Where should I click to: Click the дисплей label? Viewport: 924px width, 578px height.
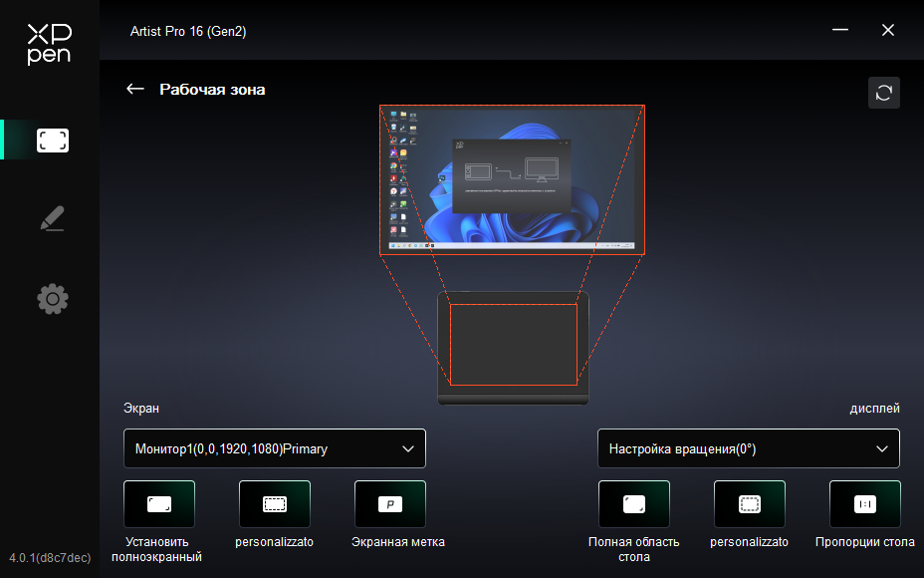pos(874,408)
